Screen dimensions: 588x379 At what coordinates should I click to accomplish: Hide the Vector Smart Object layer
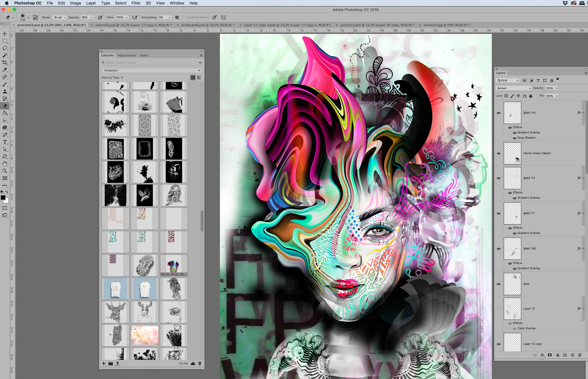point(499,153)
